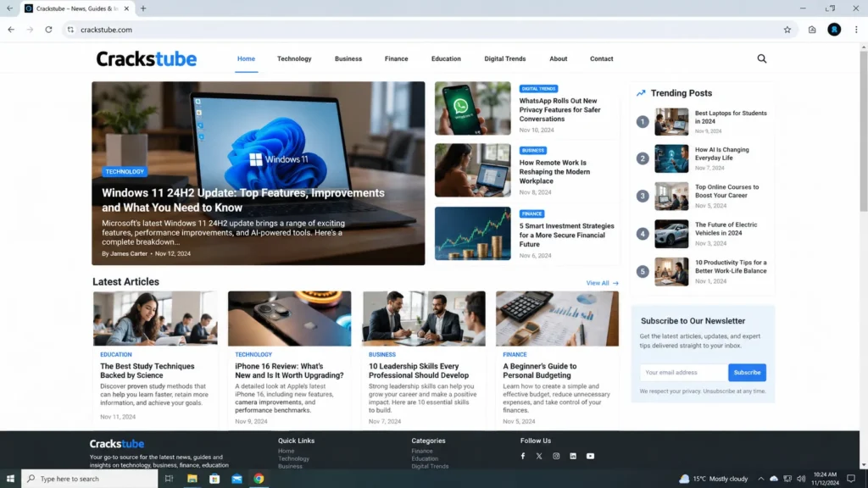Screen dimensions: 868x488
Task: Visit Crackstube Facebook page icon
Action: coord(522,456)
